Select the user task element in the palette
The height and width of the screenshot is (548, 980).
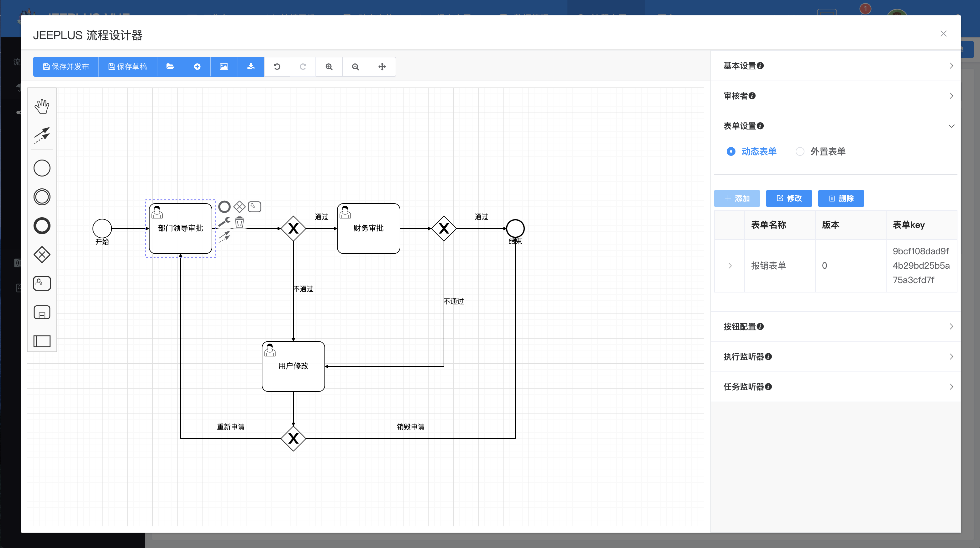click(x=42, y=283)
